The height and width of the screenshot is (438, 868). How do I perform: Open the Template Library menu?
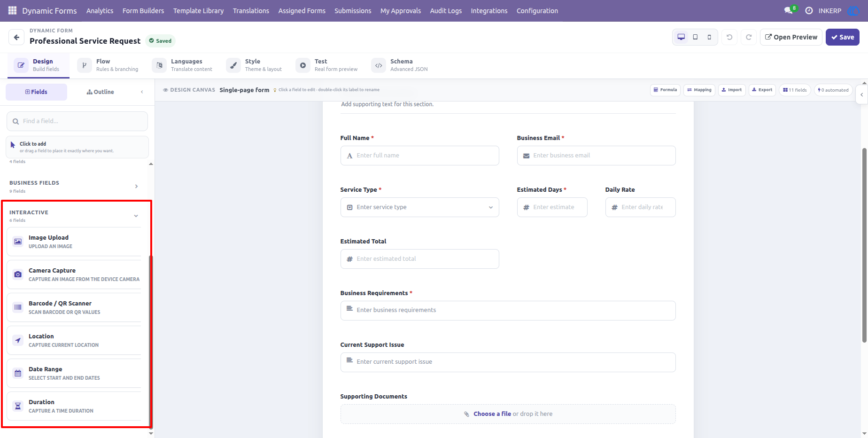[x=198, y=10]
